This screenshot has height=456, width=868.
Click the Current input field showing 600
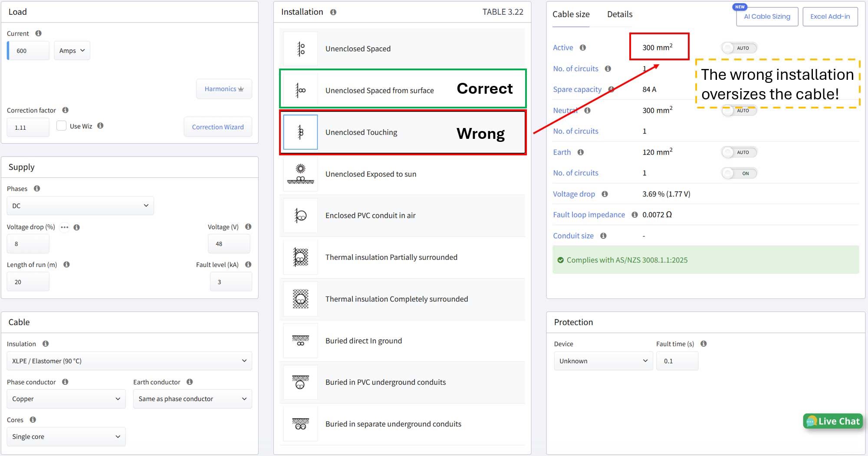pyautogui.click(x=29, y=51)
